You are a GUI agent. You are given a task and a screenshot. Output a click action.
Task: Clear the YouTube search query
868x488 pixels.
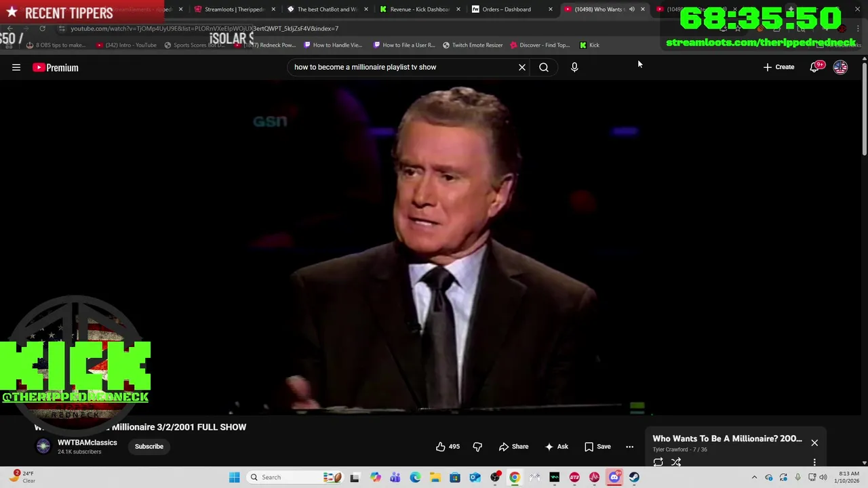pyautogui.click(x=522, y=67)
